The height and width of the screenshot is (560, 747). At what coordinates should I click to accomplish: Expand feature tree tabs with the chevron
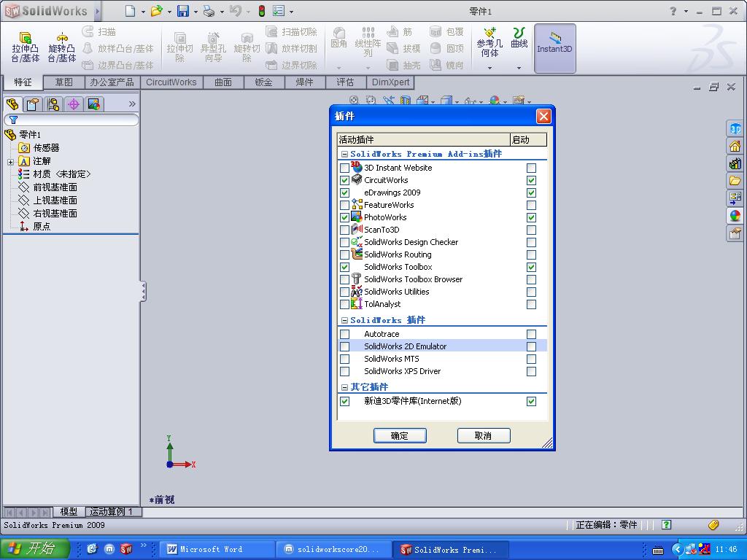click(x=132, y=104)
